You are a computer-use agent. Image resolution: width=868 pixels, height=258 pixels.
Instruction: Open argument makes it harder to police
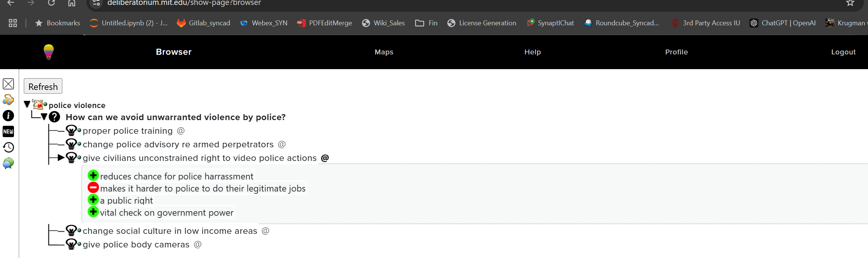point(203,188)
